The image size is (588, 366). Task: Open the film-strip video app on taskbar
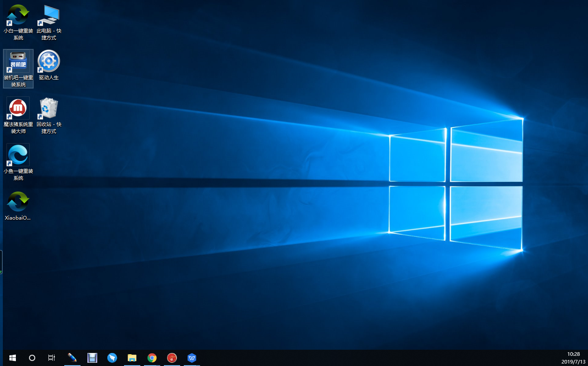[x=92, y=358]
